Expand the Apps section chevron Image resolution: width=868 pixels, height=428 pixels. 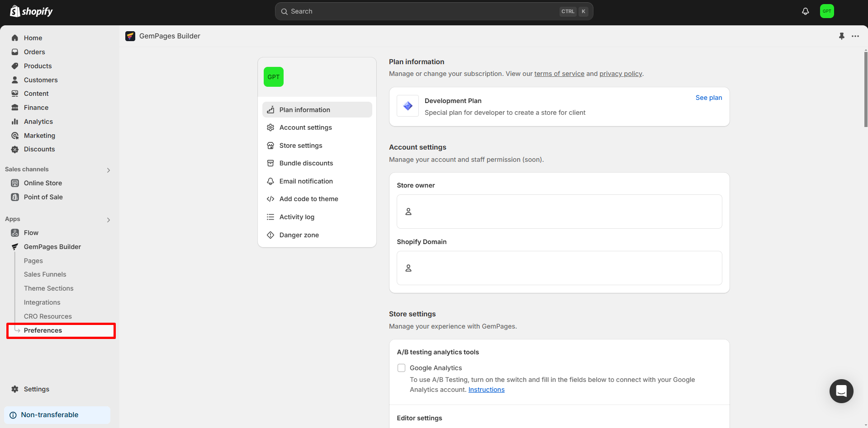click(x=108, y=220)
